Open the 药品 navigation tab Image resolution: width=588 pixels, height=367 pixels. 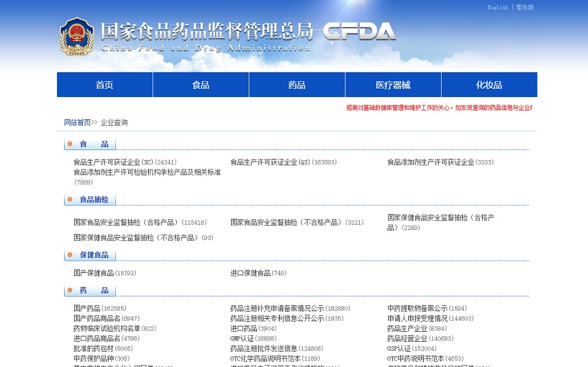coord(296,85)
